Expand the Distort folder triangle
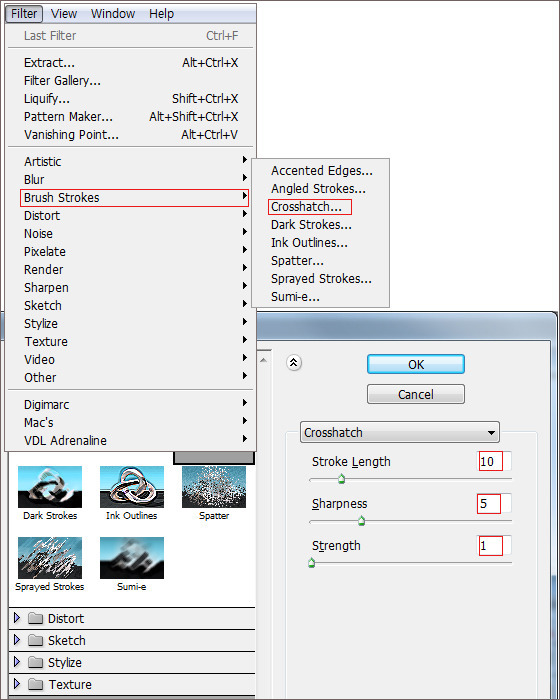 coord(17,618)
